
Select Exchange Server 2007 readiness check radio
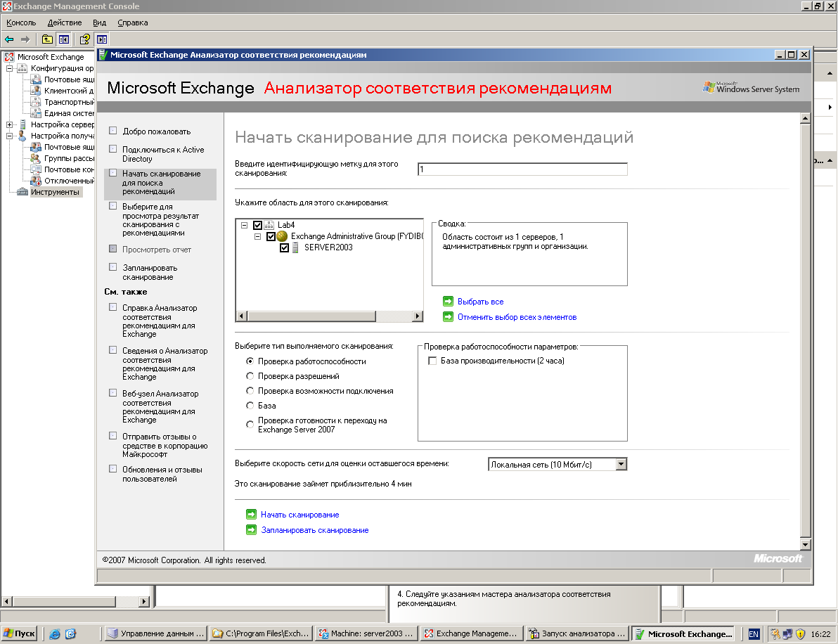pyautogui.click(x=250, y=425)
